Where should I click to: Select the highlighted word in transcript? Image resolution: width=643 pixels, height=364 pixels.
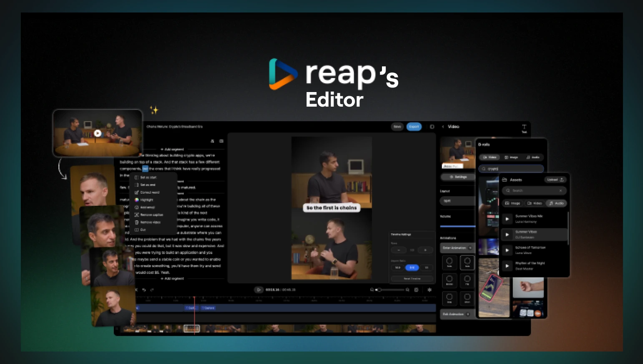pos(145,169)
